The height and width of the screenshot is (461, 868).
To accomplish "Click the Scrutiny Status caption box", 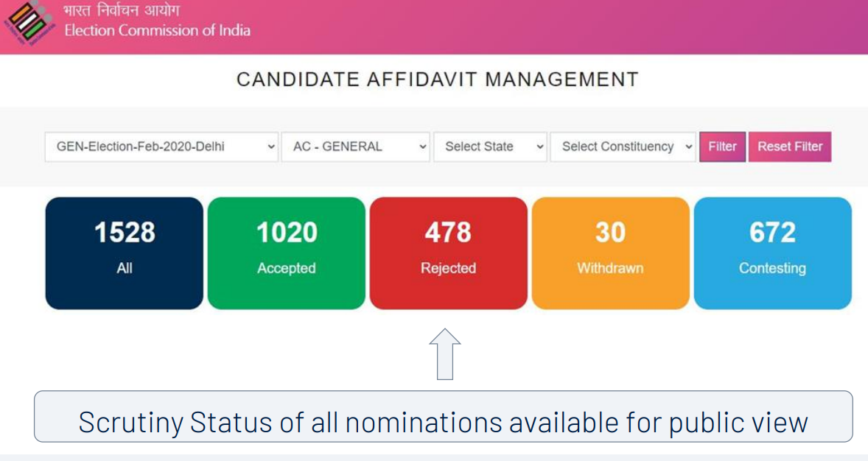I will point(444,417).
